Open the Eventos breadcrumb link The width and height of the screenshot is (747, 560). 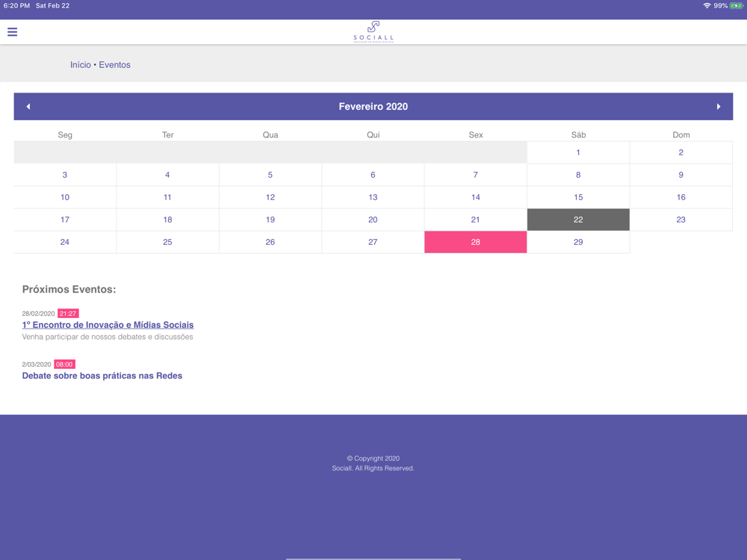coord(114,65)
